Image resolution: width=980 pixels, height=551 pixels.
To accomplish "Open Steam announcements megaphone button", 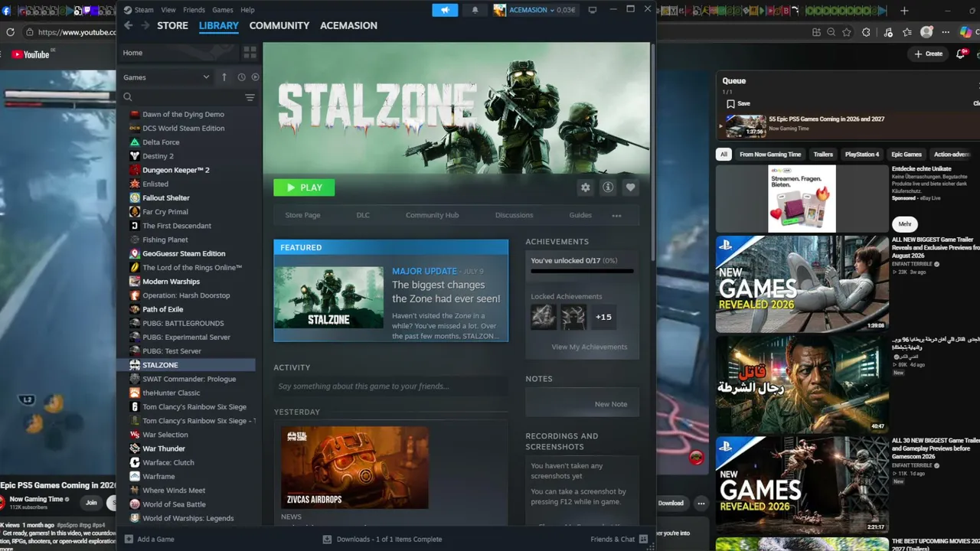I will [x=445, y=10].
